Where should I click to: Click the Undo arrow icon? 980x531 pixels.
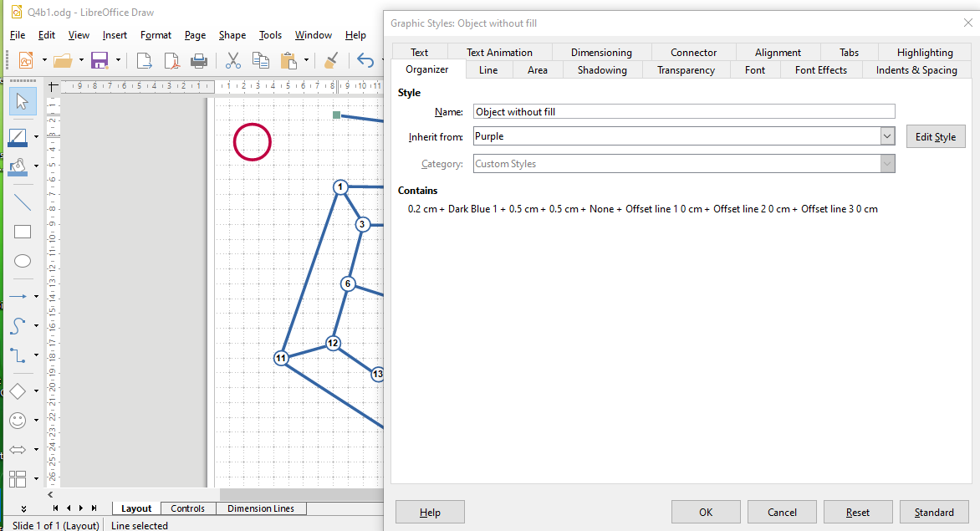tap(365, 60)
